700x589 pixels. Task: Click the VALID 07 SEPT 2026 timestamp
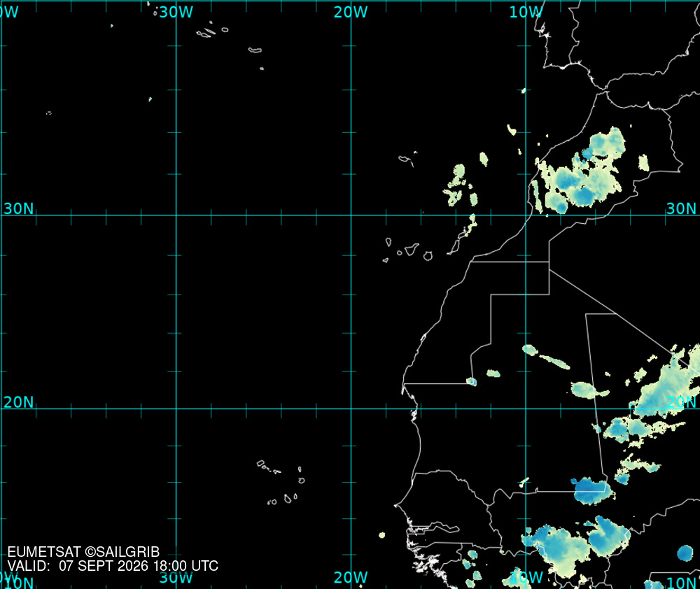113,566
